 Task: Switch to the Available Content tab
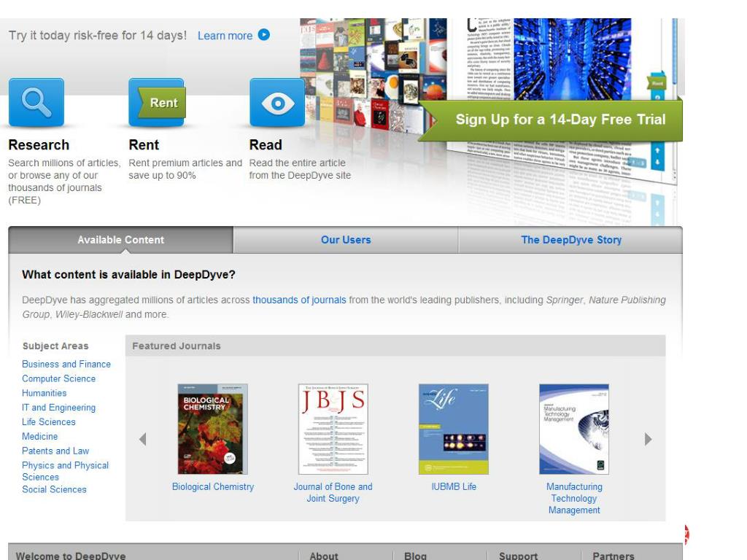coord(121,239)
